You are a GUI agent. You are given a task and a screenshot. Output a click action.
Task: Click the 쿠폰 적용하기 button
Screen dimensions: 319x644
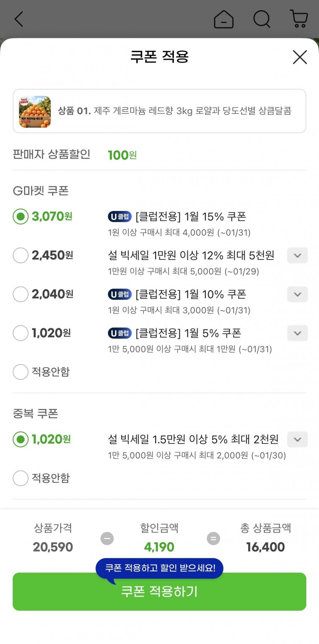[x=159, y=591]
